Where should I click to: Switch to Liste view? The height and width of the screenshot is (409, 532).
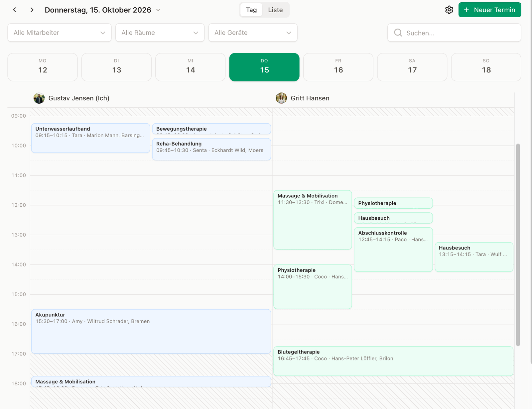[x=275, y=10]
